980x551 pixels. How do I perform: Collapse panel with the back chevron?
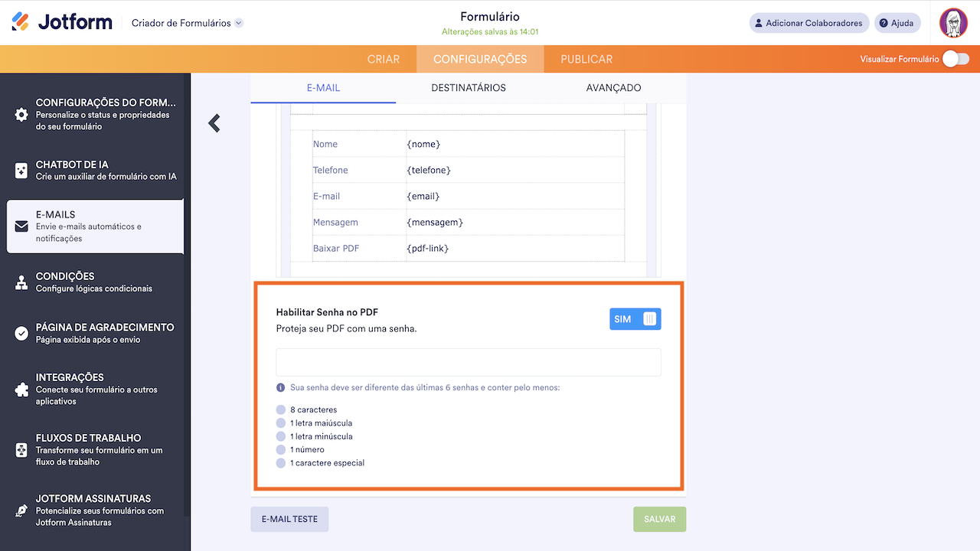pyautogui.click(x=214, y=122)
